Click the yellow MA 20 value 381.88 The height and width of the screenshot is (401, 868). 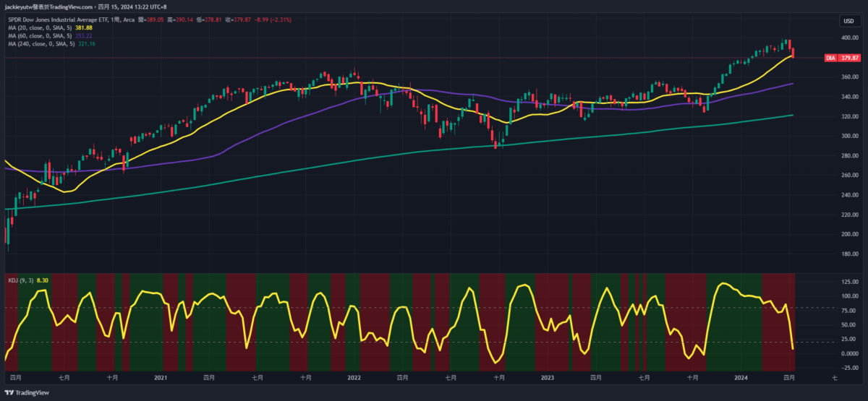84,28
